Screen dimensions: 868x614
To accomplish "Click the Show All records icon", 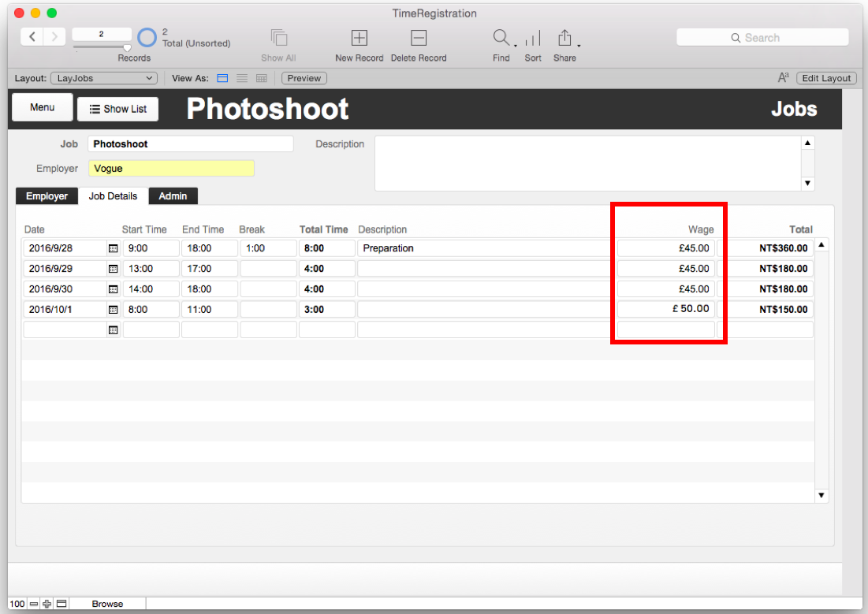I will point(279,38).
